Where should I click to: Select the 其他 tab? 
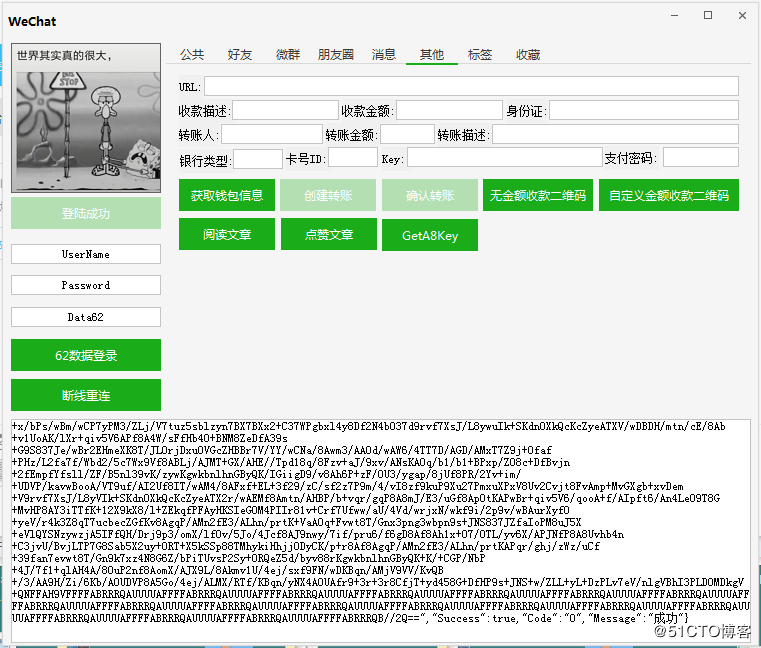point(432,55)
